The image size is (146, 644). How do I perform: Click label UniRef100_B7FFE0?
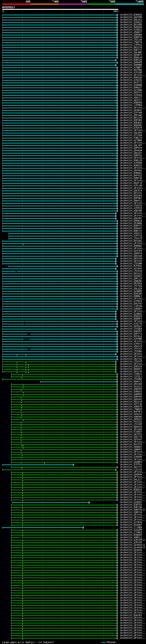[131, 464]
